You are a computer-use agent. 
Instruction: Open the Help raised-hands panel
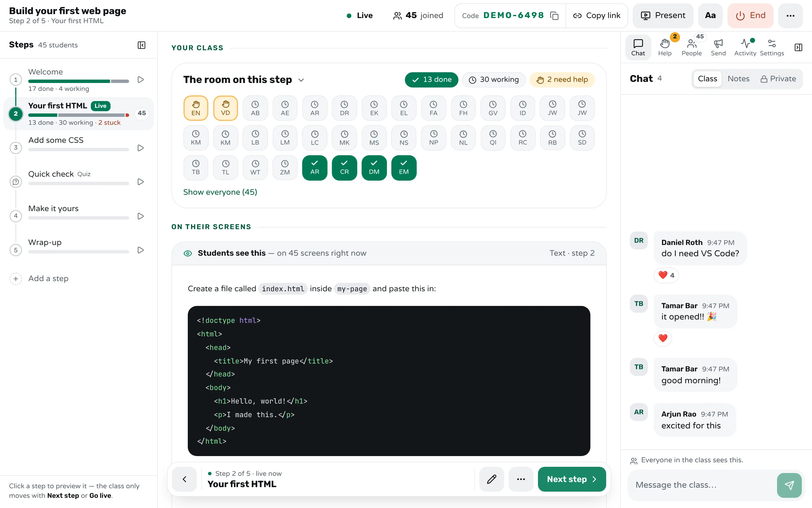pyautogui.click(x=665, y=47)
